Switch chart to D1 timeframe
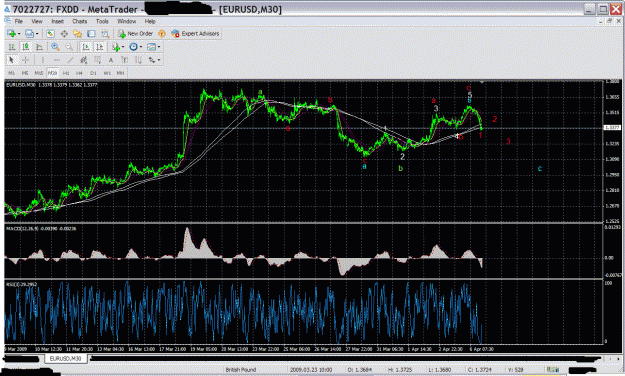 [93, 73]
